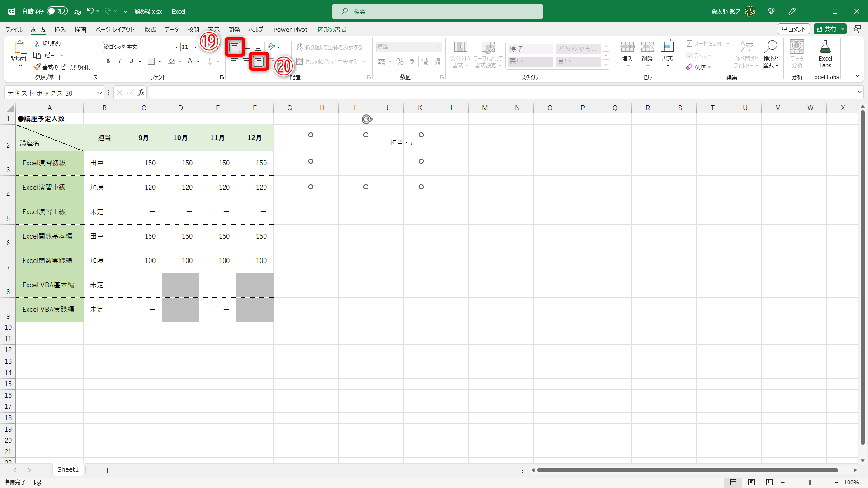This screenshot has height=488, width=868.
Task: Switch to the Shape Format (図形の書式) tab
Action: 331,30
